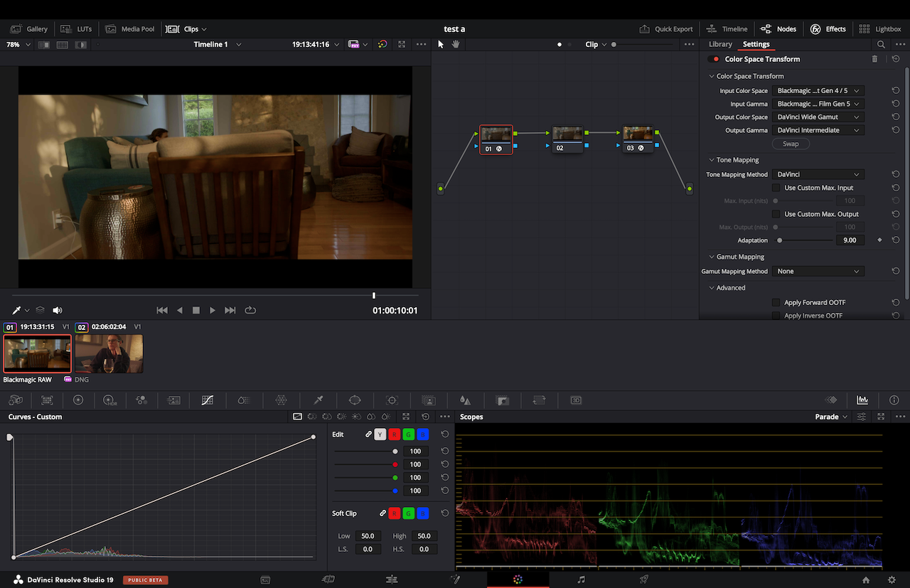Toggle the blue channel in Edit row
This screenshot has height=588, width=910.
[423, 434]
